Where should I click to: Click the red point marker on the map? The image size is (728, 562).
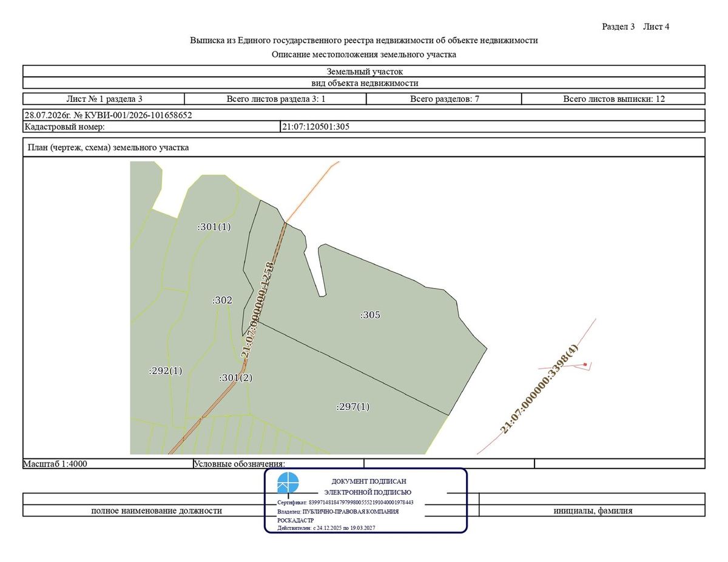[x=585, y=364]
